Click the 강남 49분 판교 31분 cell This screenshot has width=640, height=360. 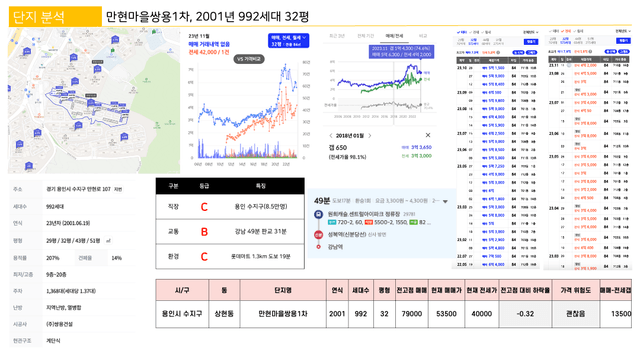[x=260, y=231]
